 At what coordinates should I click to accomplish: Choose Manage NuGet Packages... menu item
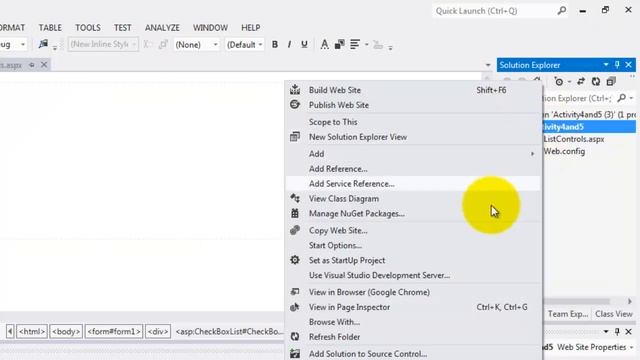413,213
